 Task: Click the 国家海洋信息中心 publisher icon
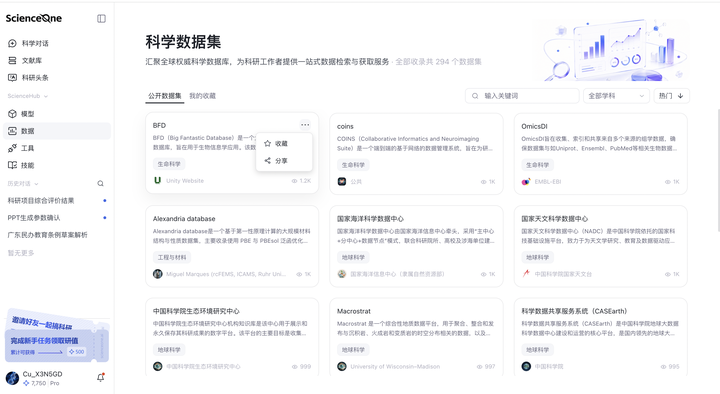pos(342,274)
